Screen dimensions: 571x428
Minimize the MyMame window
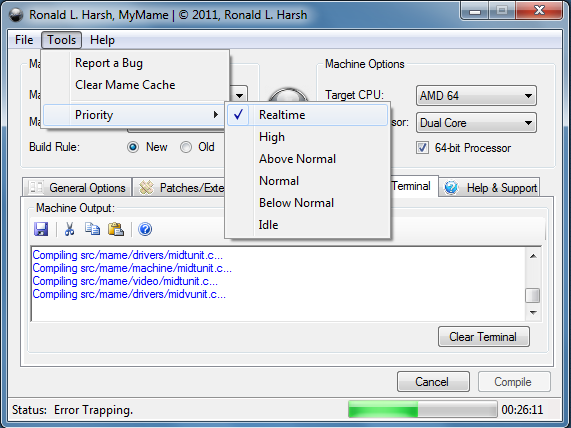click(x=475, y=11)
